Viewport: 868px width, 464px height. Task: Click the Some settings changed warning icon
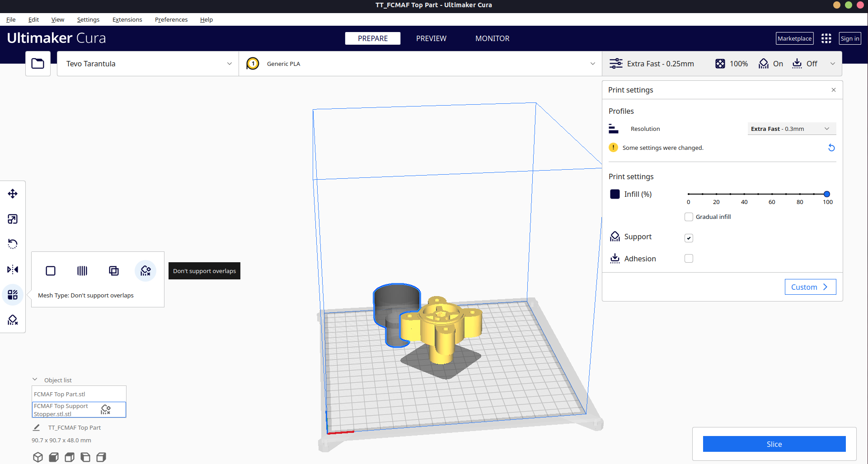[613, 148]
